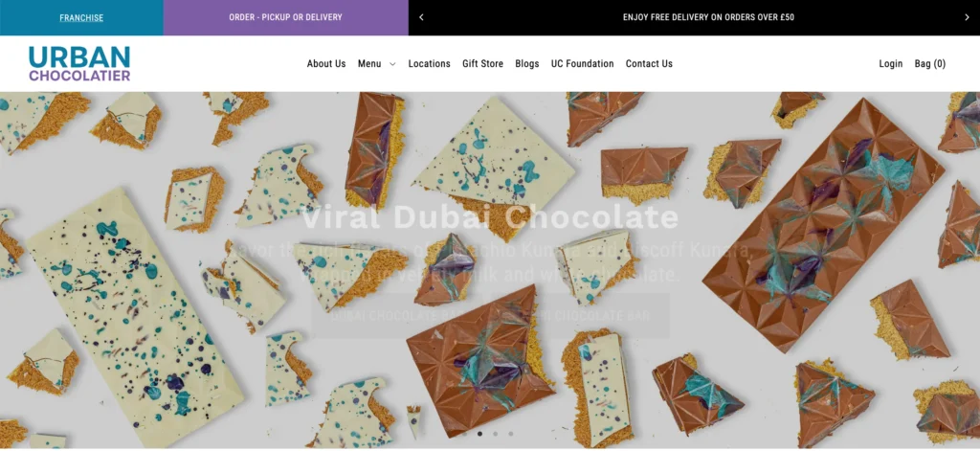Open the Blogs section
This screenshot has width=980, height=451.
point(527,64)
